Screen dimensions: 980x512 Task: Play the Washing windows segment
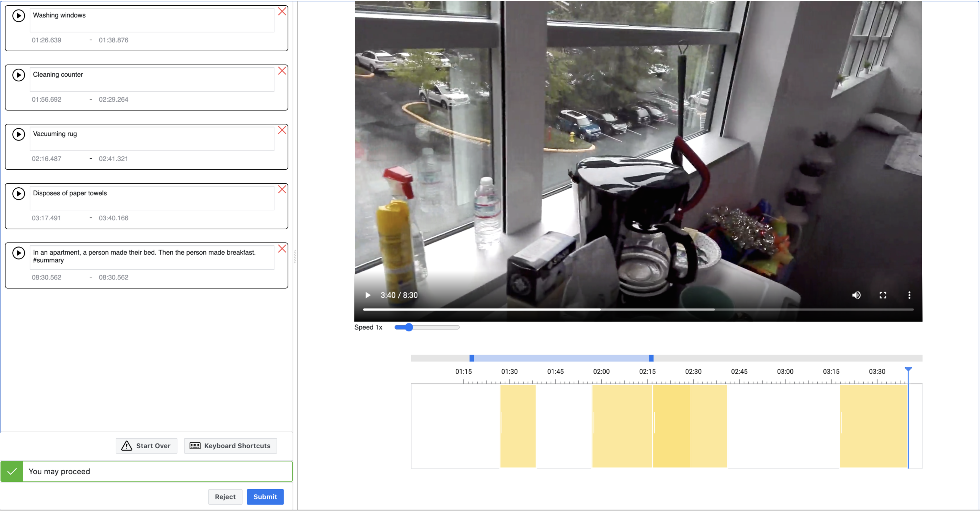click(x=18, y=16)
